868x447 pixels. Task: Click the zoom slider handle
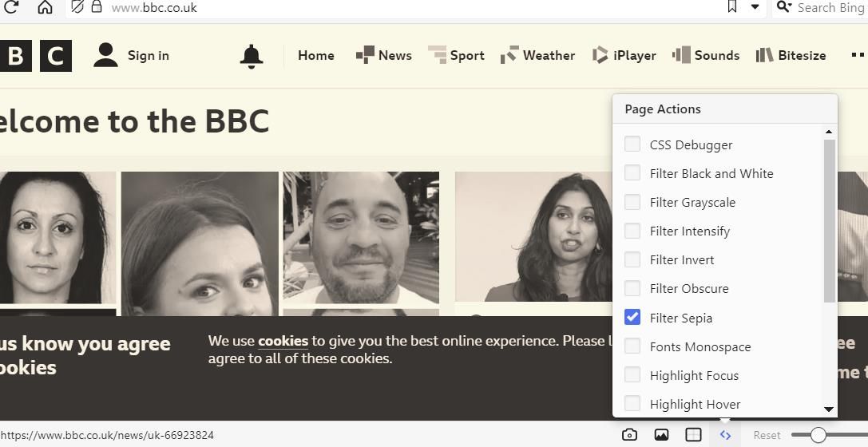tap(818, 435)
